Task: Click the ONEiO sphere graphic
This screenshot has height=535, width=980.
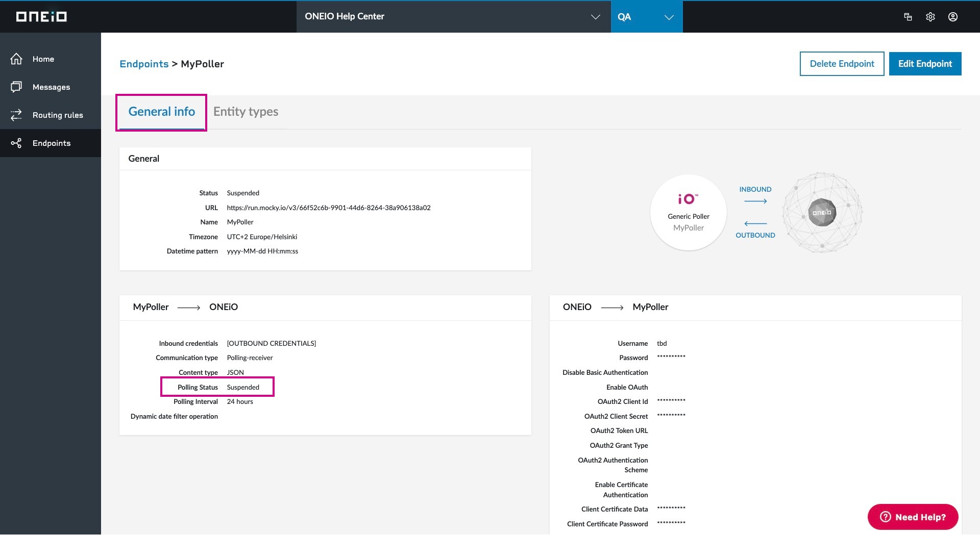Action: click(x=822, y=212)
